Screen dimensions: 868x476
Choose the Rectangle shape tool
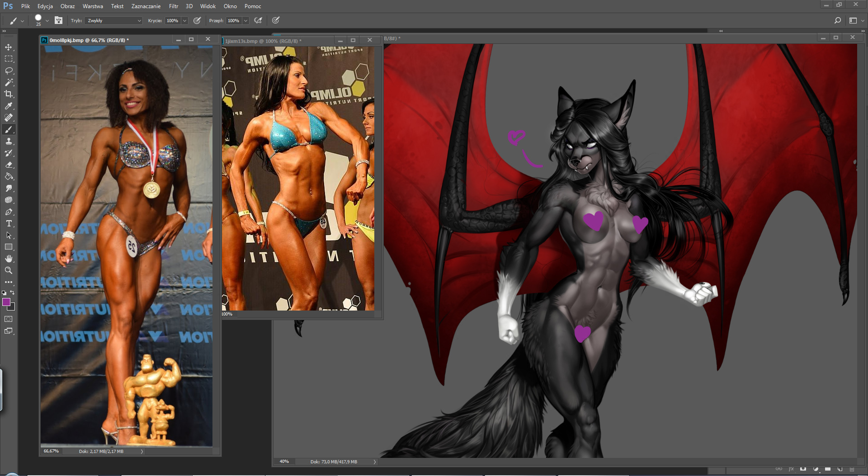pos(9,247)
